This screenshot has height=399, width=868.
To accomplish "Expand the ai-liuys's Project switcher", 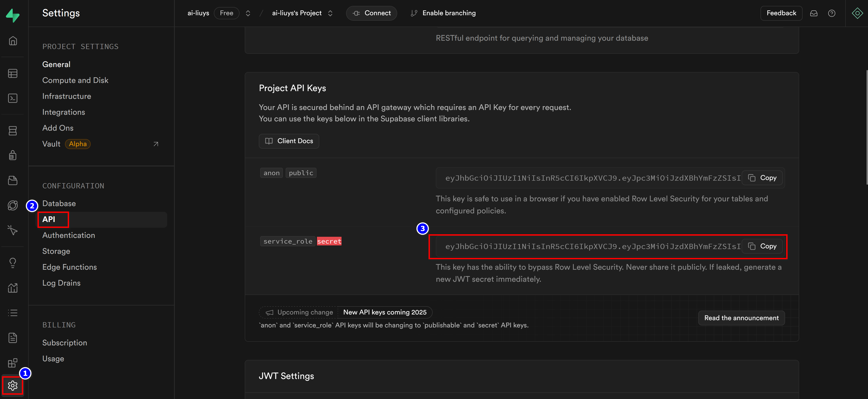I will [x=330, y=13].
